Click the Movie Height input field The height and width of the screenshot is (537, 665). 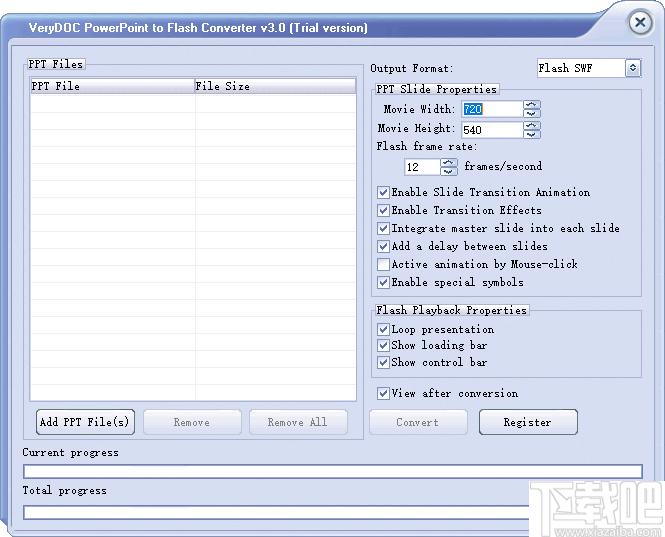click(492, 130)
